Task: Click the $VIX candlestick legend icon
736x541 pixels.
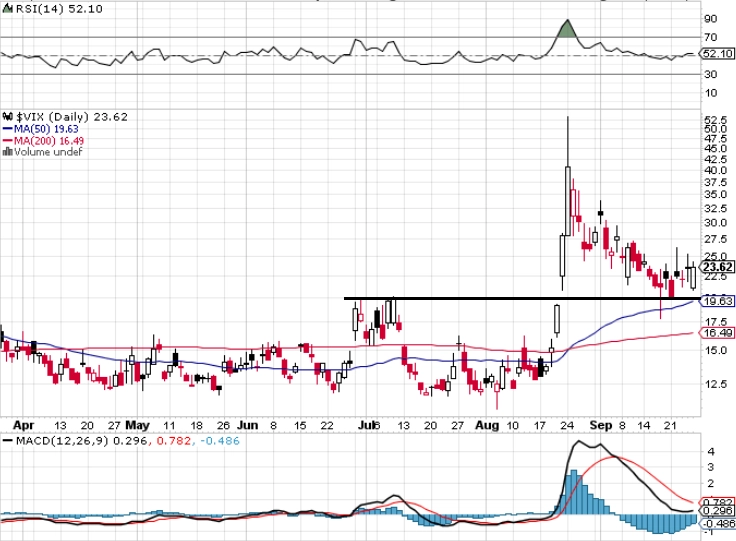Action: click(8, 116)
